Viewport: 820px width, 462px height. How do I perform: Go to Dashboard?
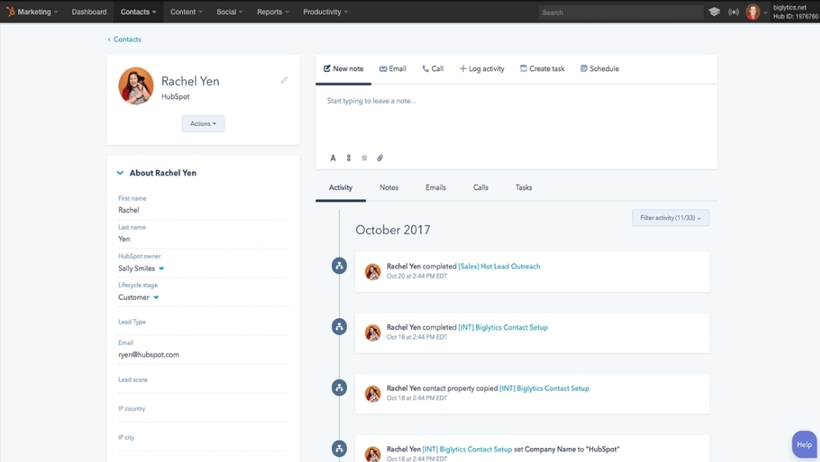89,12
